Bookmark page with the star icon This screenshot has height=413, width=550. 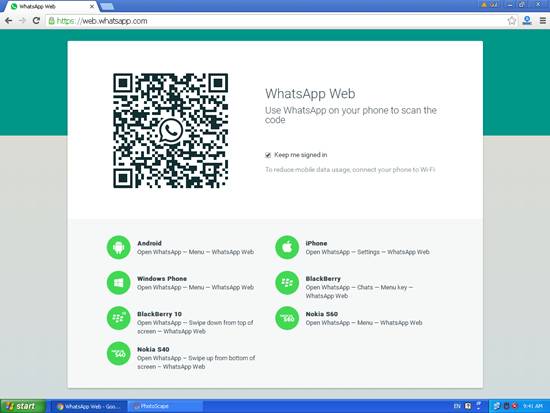point(512,21)
